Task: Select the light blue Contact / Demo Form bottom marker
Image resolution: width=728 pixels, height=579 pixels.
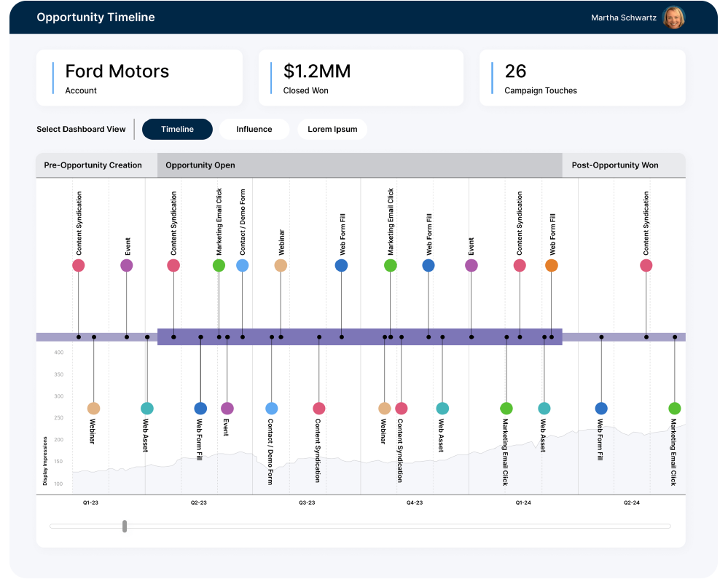Action: 272,409
